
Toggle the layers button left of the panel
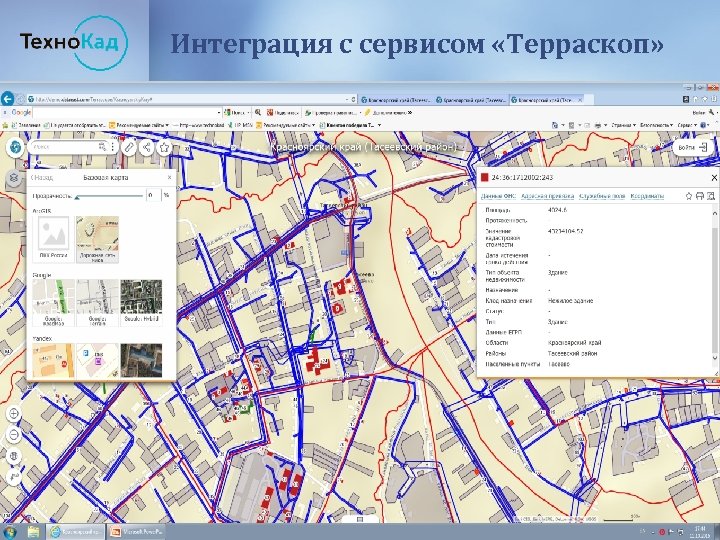tap(13, 177)
